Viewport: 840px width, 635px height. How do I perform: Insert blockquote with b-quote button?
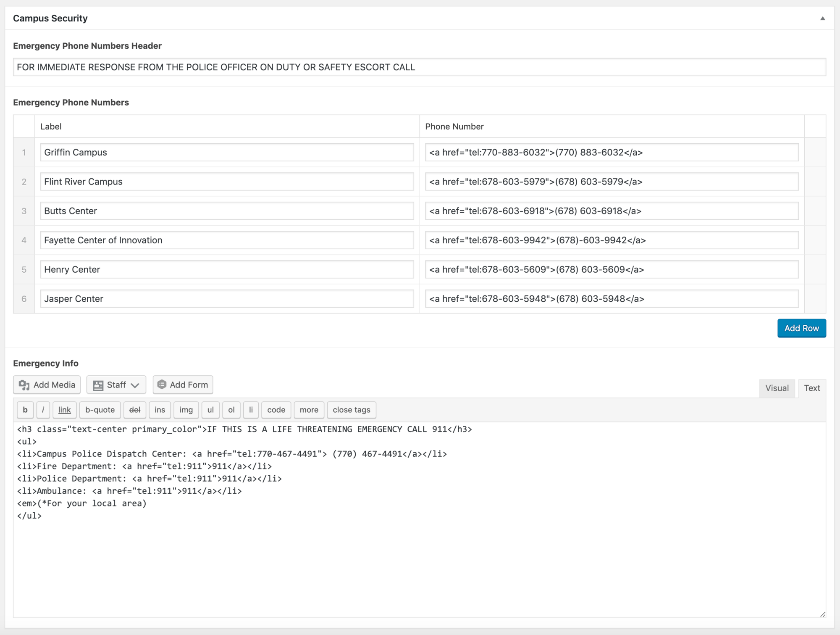[100, 410]
